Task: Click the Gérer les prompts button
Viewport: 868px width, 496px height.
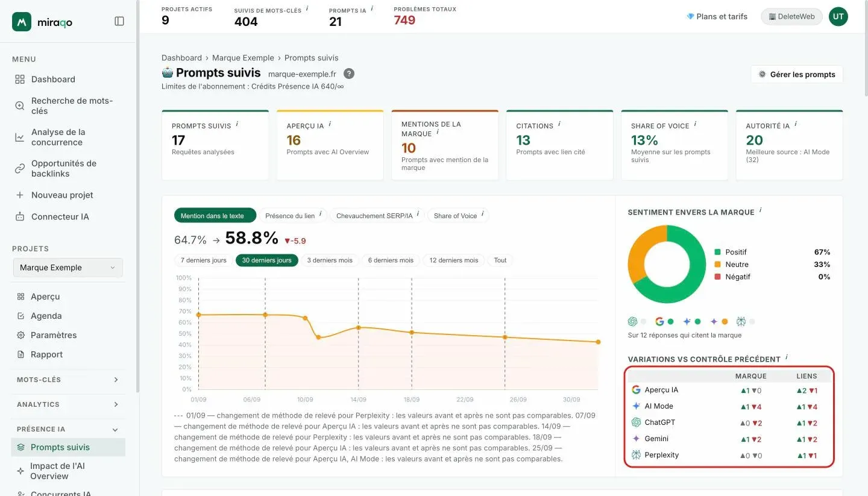Action: tap(797, 74)
